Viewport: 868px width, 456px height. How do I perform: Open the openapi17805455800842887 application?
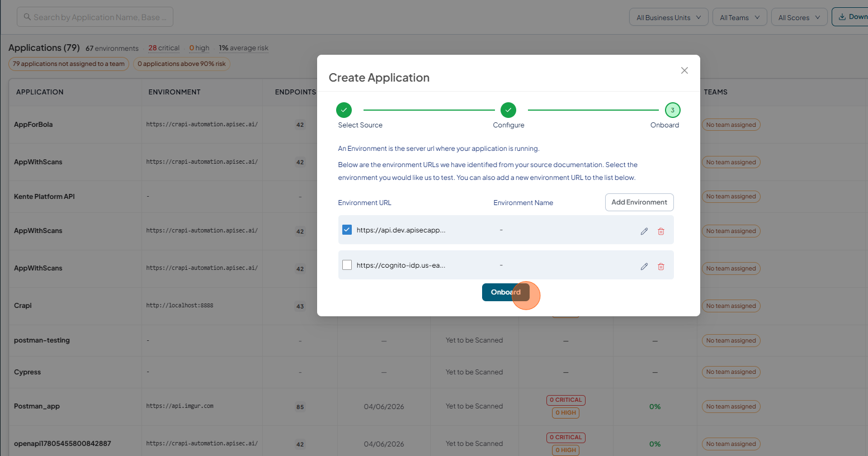click(63, 444)
